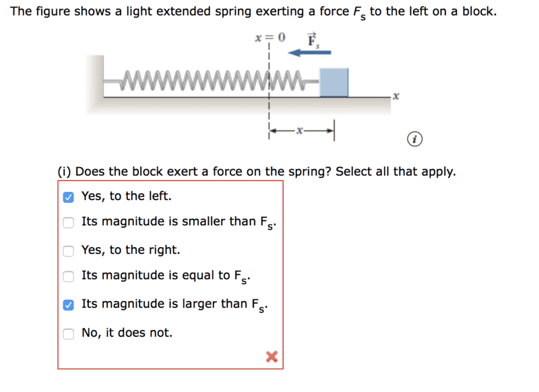This screenshot has width=539, height=392.
Task: Uncheck the "Yes, to the left" checkbox
Action: tap(68, 197)
